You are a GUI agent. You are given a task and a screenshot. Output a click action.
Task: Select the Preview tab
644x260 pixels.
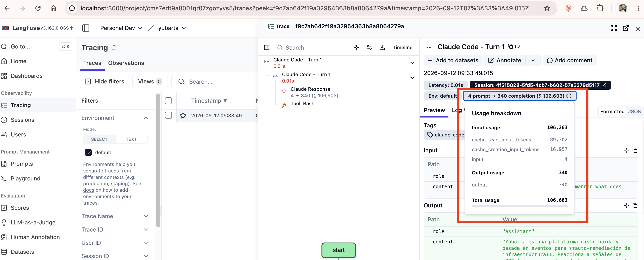[x=434, y=110]
